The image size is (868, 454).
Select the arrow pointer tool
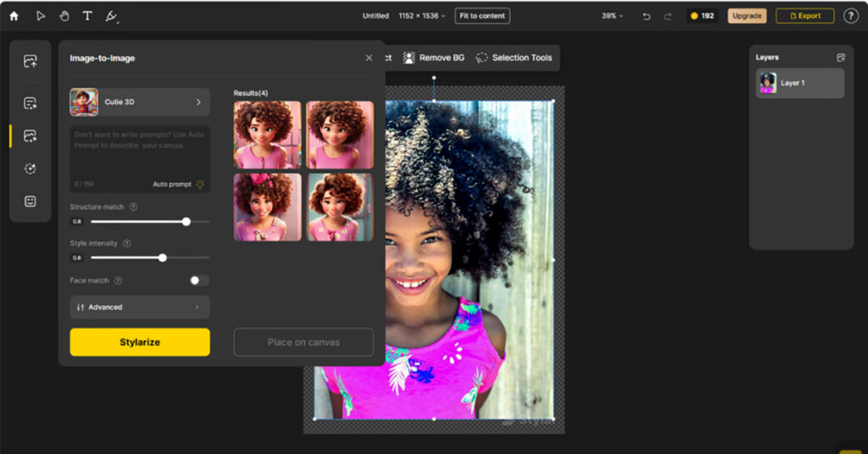tap(41, 16)
